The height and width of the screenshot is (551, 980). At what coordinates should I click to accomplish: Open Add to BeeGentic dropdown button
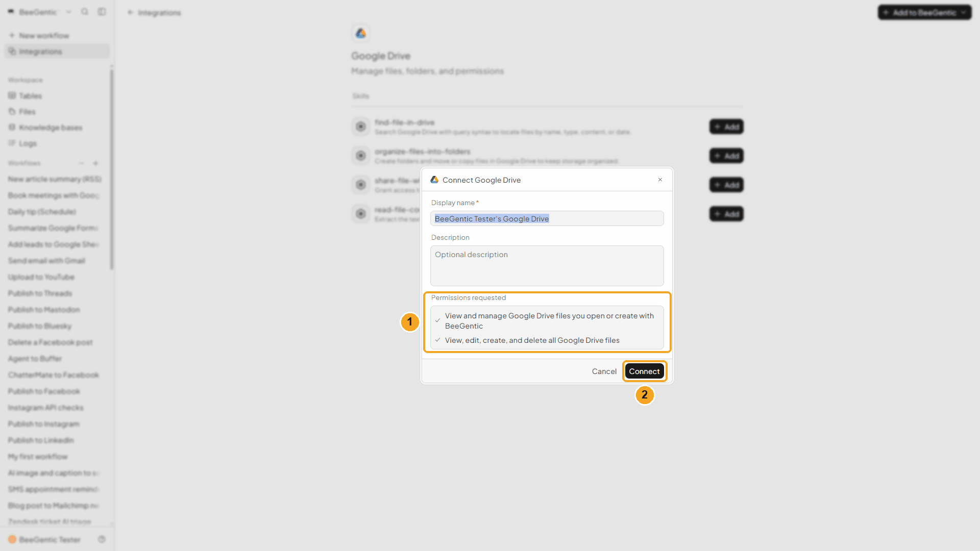(x=924, y=12)
